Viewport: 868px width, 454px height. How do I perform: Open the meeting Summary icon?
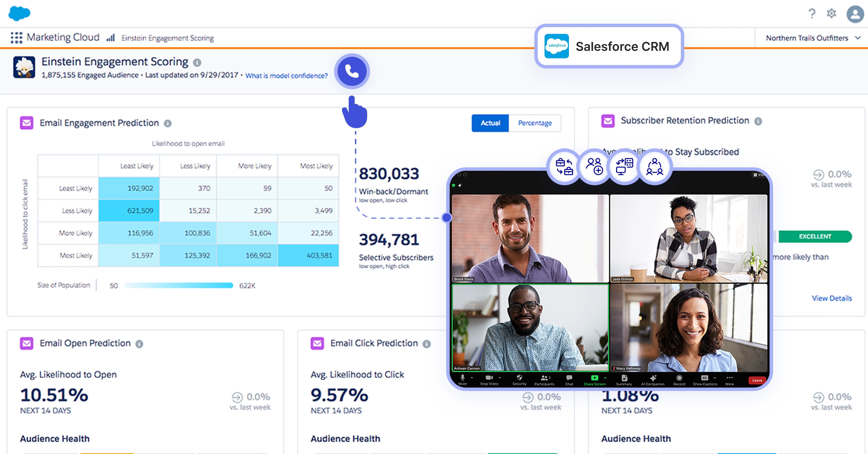click(x=624, y=378)
